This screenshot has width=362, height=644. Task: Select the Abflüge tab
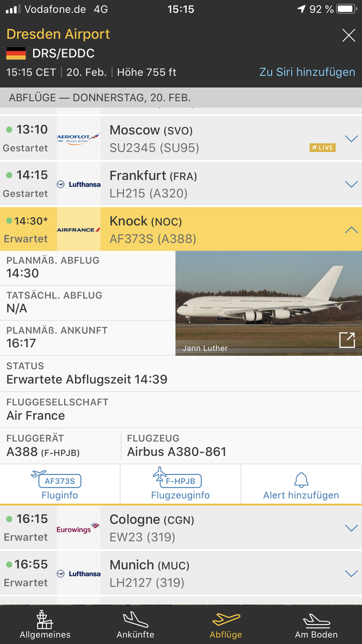click(226, 625)
